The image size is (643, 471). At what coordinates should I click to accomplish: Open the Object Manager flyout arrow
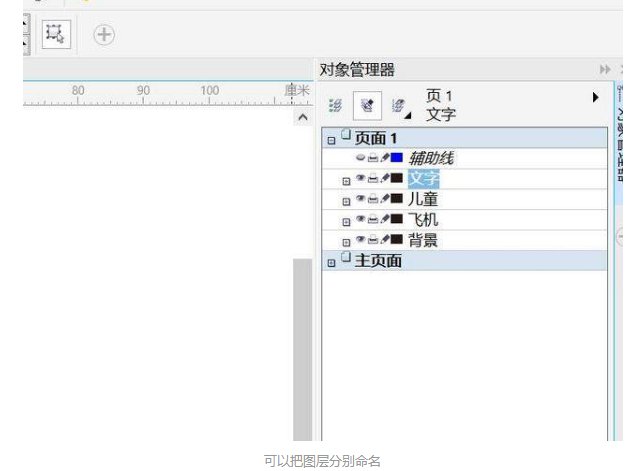pos(595,97)
